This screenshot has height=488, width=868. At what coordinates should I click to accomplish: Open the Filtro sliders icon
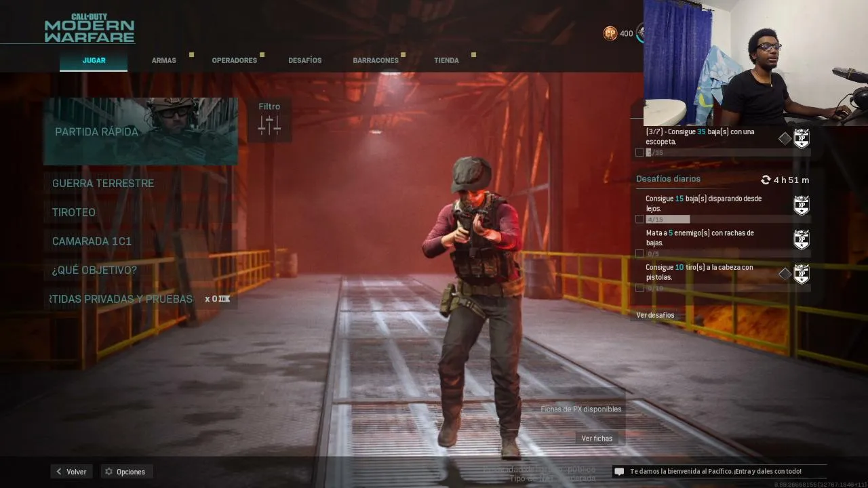coord(269,125)
